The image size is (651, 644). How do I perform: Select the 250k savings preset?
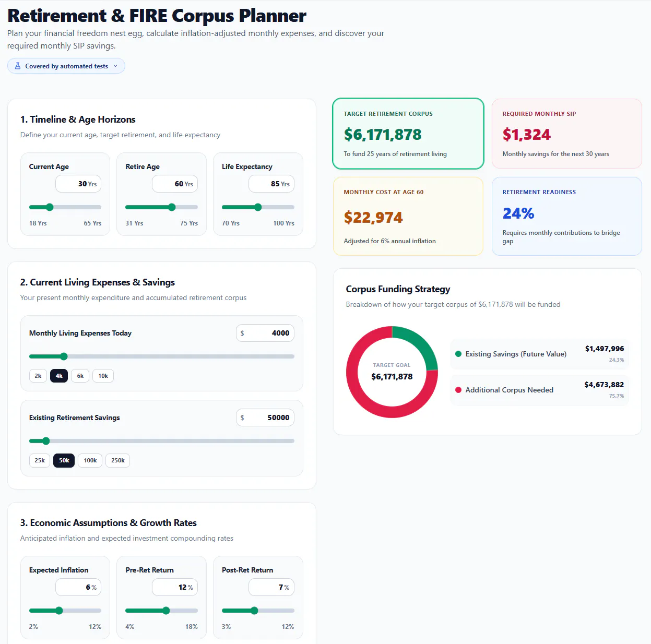118,460
